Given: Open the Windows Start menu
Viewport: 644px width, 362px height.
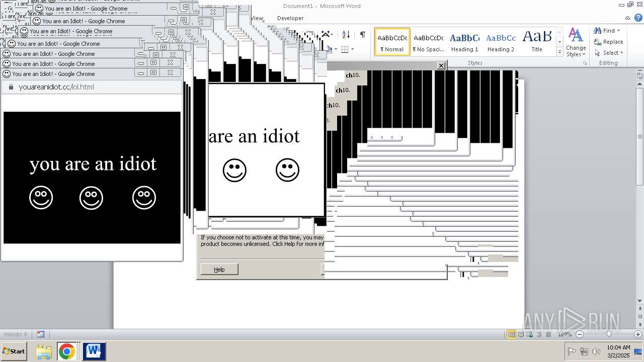Looking at the screenshot, I should click(x=14, y=351).
